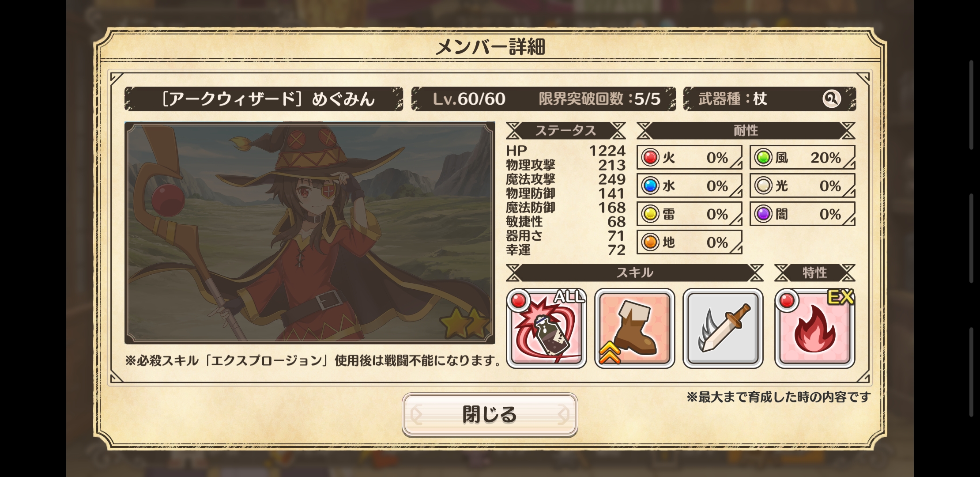Viewport: 980px width, 477px height.
Task: Select the boot speed-up skill icon
Action: point(635,328)
